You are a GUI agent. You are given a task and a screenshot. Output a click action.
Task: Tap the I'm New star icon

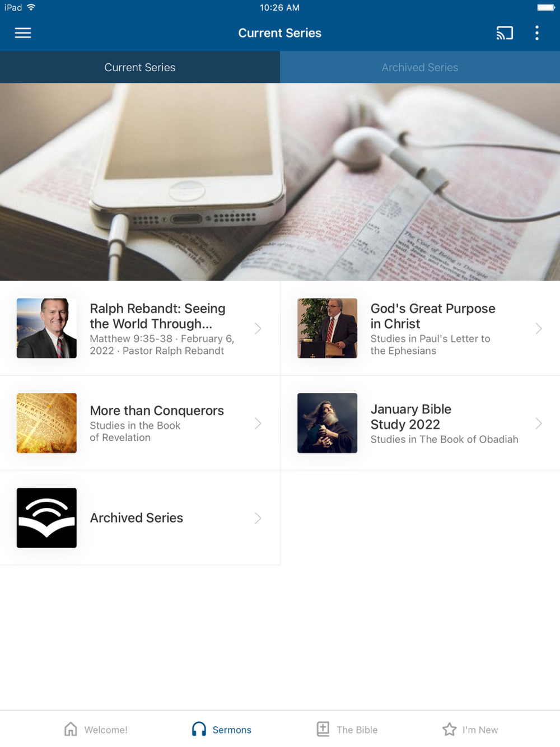click(449, 729)
